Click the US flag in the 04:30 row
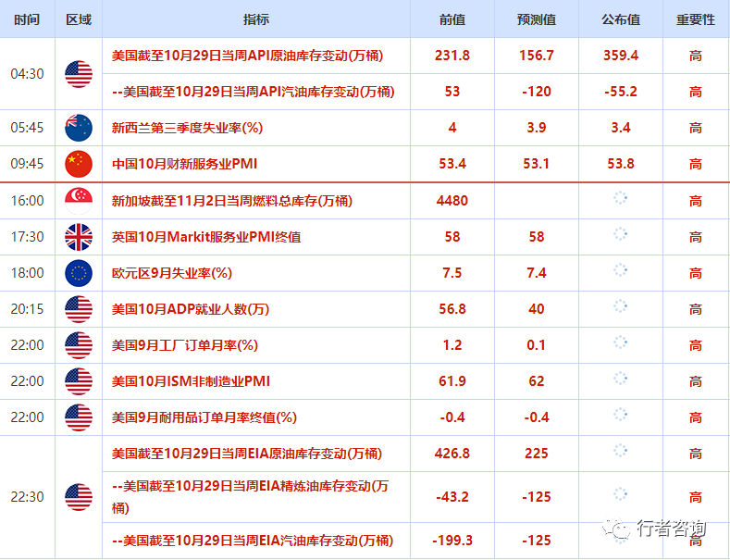This screenshot has height=560, width=730. 79,74
